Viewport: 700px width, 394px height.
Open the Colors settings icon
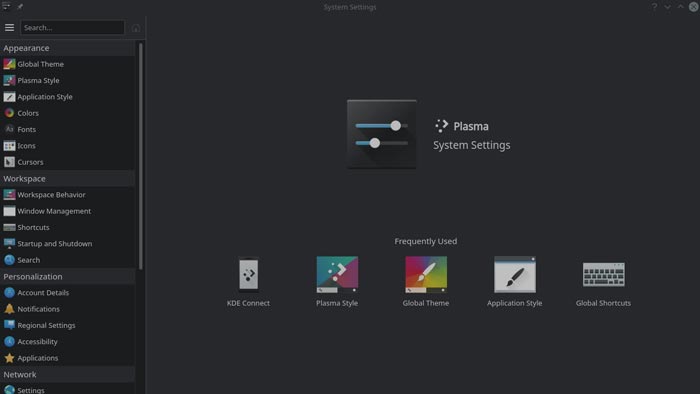(9, 113)
